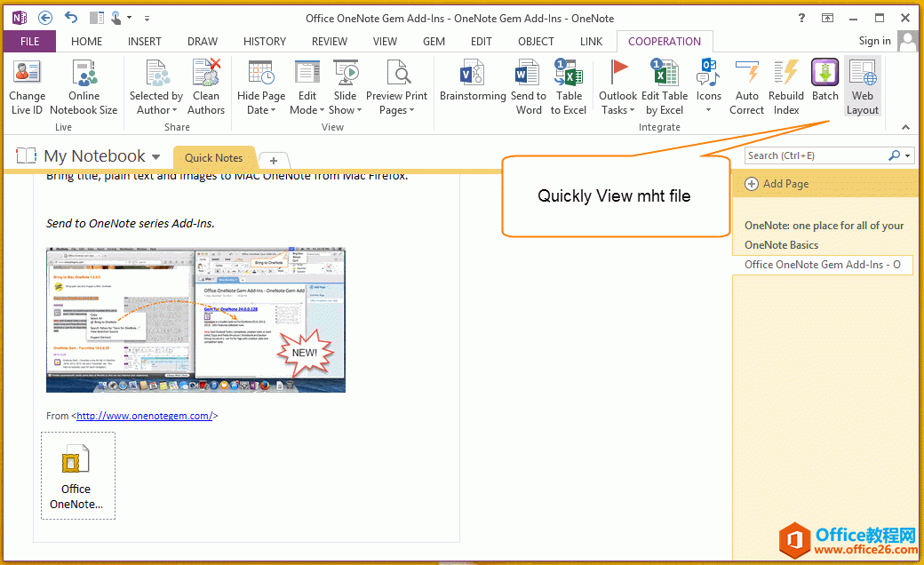924x565 pixels.
Task: Click the Search (Ctrl+E) input box
Action: click(x=816, y=155)
